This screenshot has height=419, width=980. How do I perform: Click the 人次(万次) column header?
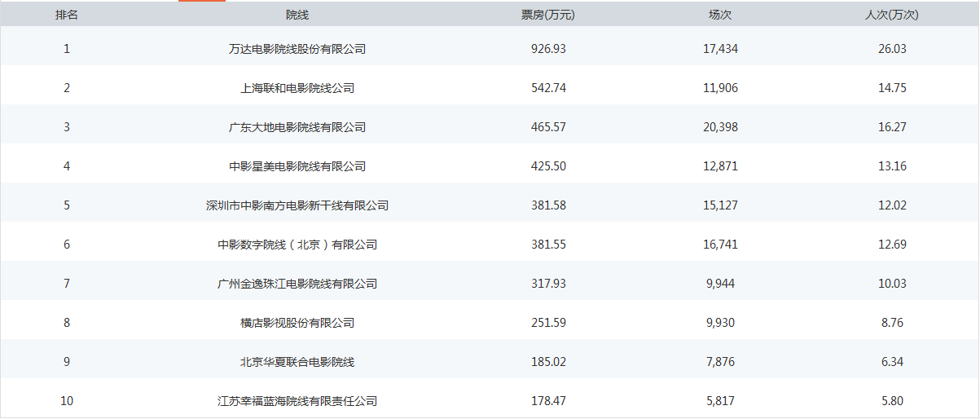pos(892,15)
